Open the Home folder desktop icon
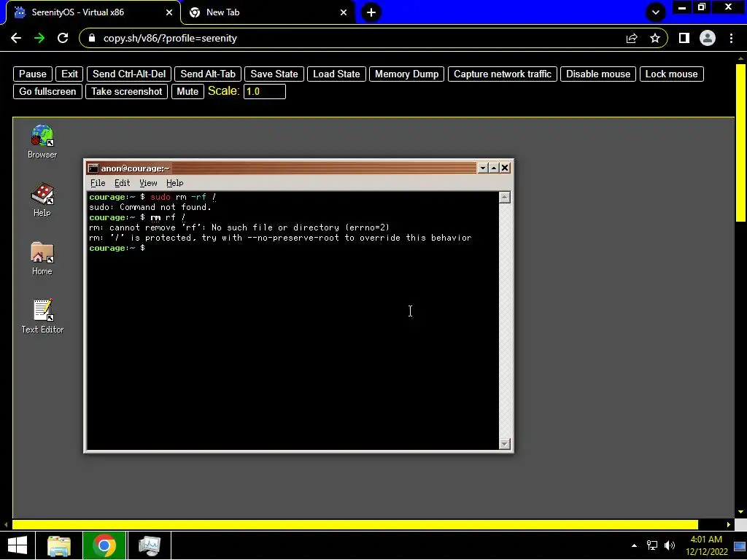747x560 pixels. pos(42,257)
